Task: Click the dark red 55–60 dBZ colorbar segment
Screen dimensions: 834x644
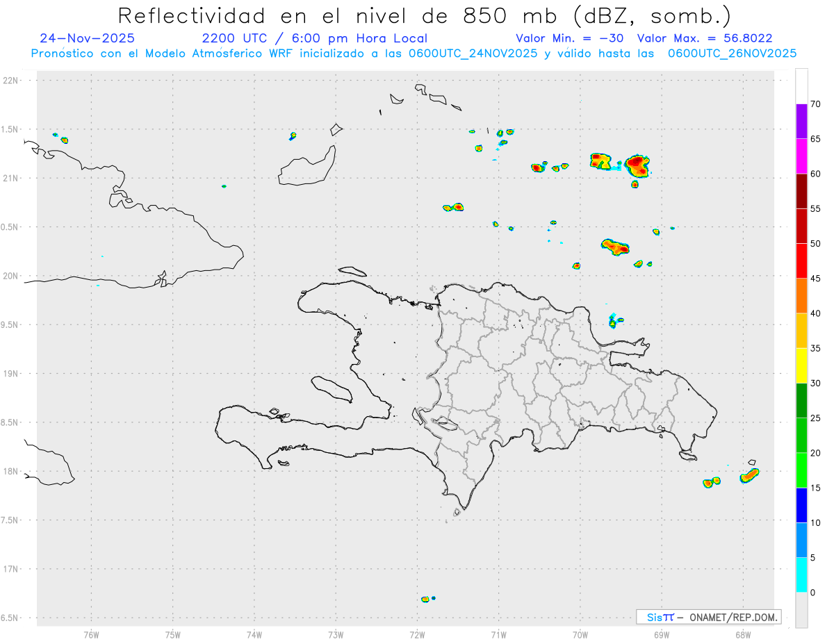Action: [801, 191]
